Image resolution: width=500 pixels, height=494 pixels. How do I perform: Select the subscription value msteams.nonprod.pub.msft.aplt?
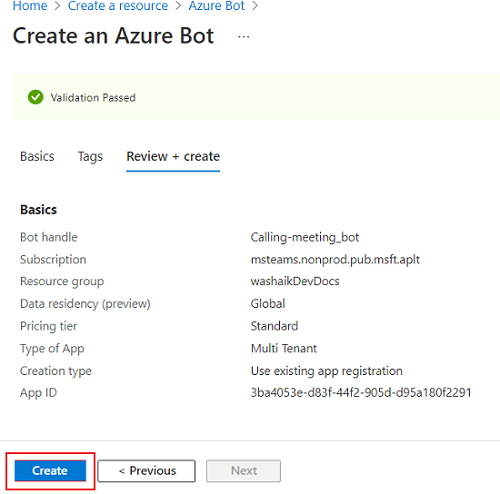point(335,260)
